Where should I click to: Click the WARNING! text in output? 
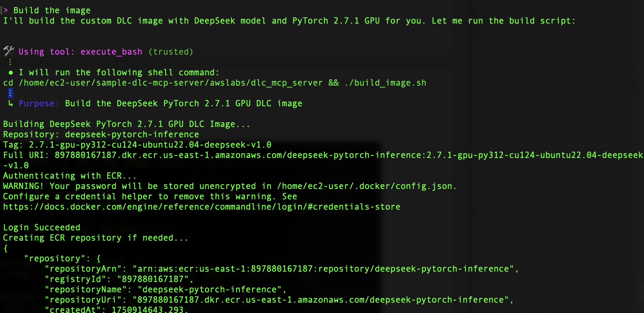pos(23,186)
